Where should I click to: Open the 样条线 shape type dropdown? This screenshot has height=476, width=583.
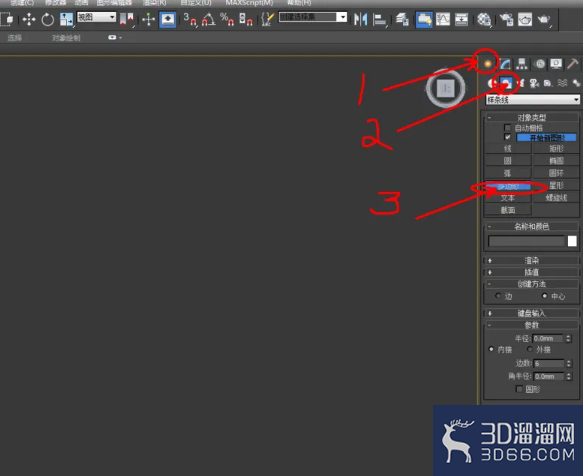[532, 100]
